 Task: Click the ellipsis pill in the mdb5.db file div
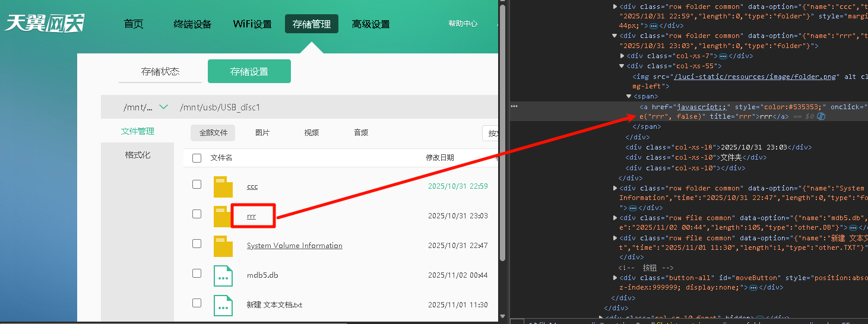(853, 228)
